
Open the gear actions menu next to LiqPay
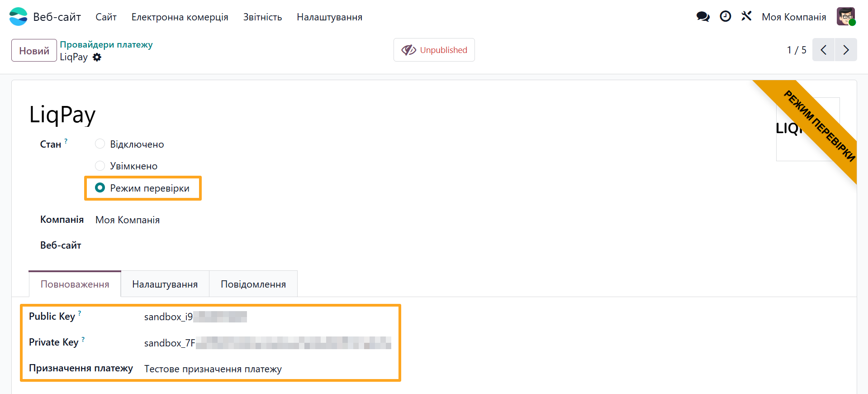coord(97,58)
